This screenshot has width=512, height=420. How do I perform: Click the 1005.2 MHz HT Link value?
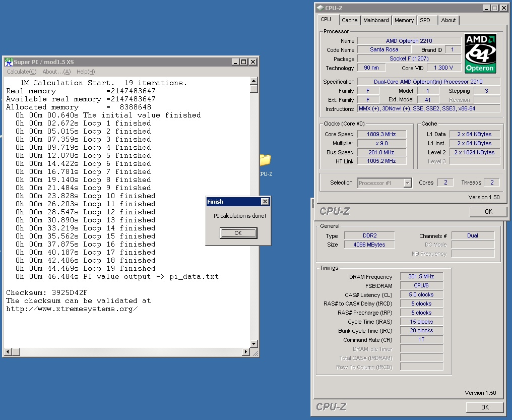click(x=381, y=161)
